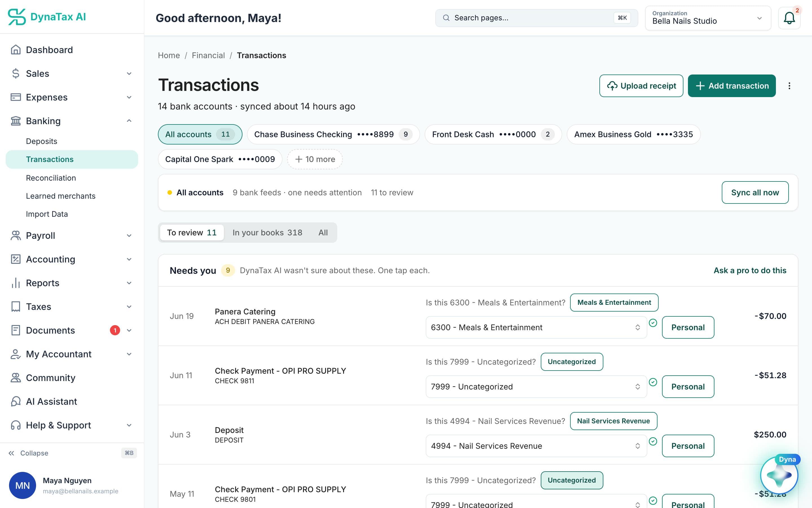The width and height of the screenshot is (812, 508).
Task: Show 10 more bank accounts
Action: [315, 159]
